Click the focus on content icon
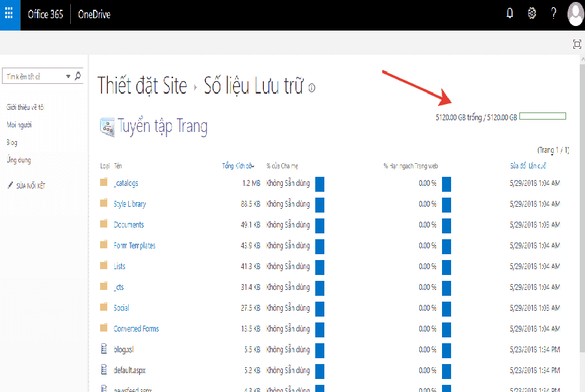 577,44
